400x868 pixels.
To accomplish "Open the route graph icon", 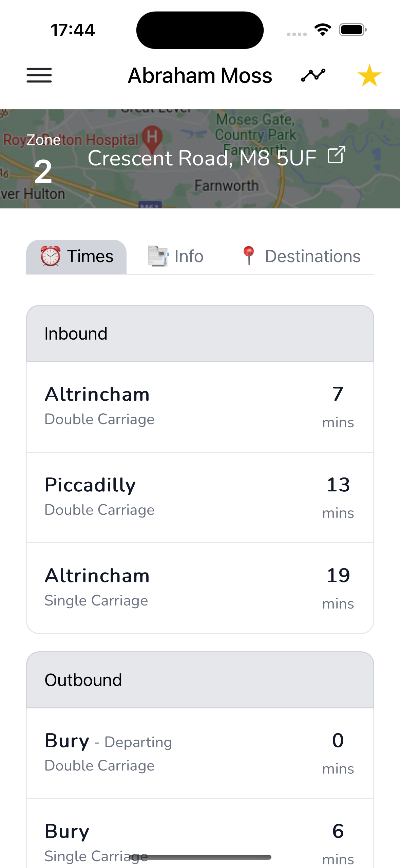I will [x=313, y=75].
